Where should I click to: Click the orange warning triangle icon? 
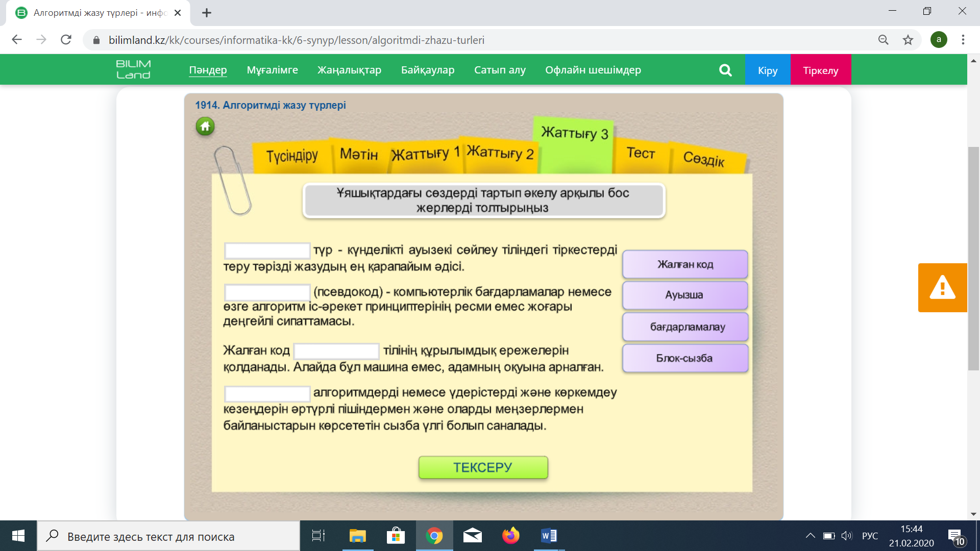point(942,287)
